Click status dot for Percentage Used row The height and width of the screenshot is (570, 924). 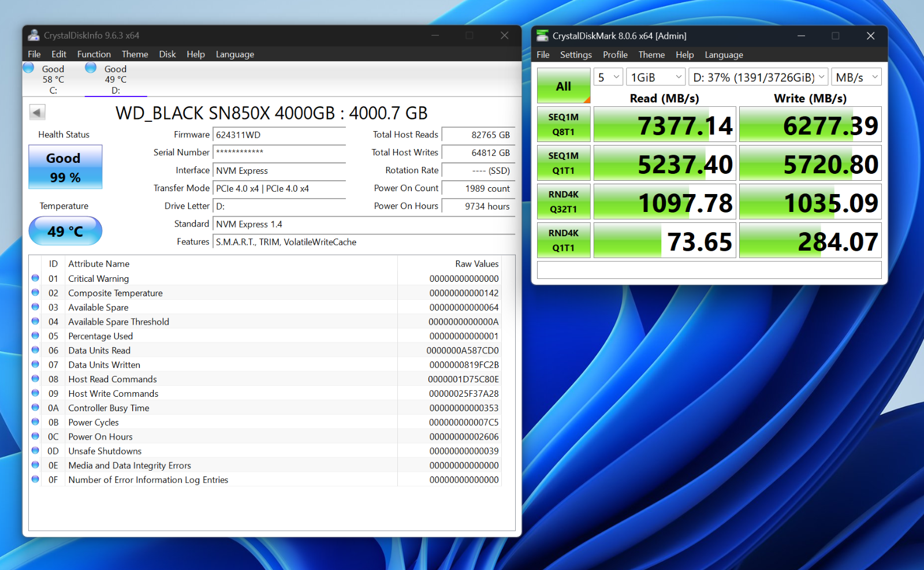click(x=35, y=336)
